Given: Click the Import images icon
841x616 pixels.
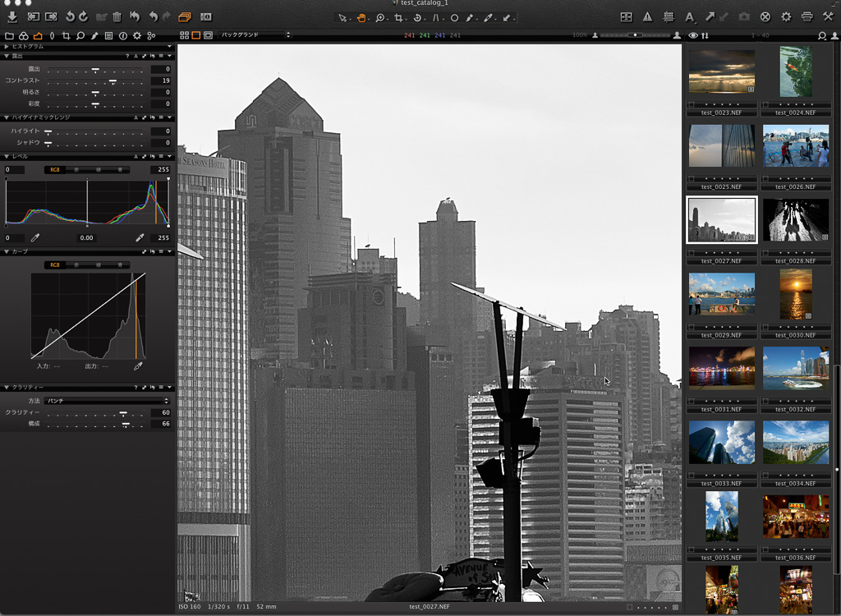Looking at the screenshot, I should [x=11, y=16].
